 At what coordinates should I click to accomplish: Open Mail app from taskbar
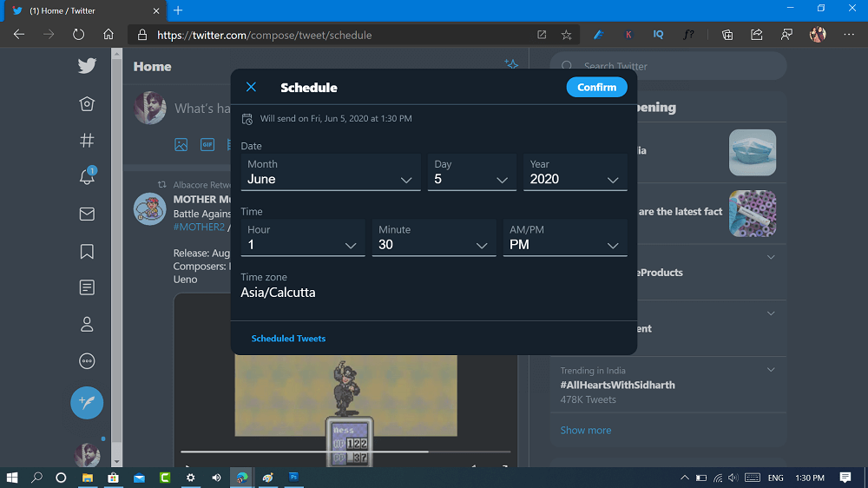(x=139, y=478)
